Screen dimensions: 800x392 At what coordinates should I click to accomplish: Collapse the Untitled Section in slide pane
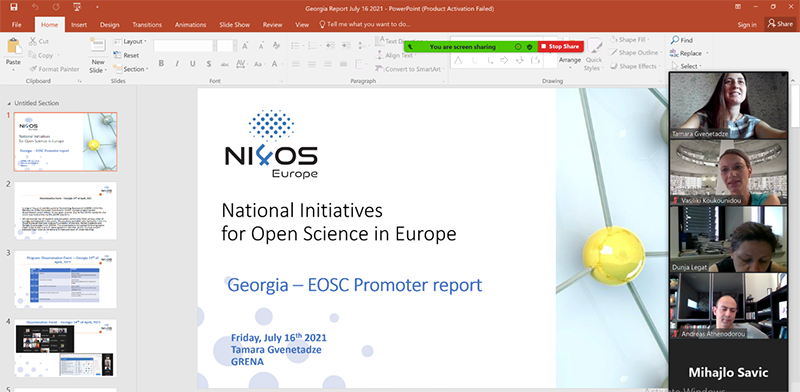coord(9,103)
